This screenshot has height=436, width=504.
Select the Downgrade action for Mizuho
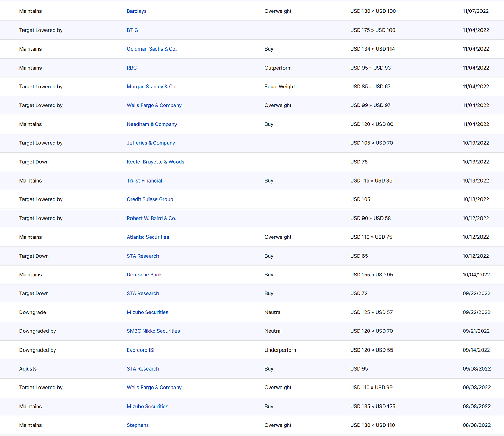coord(33,312)
